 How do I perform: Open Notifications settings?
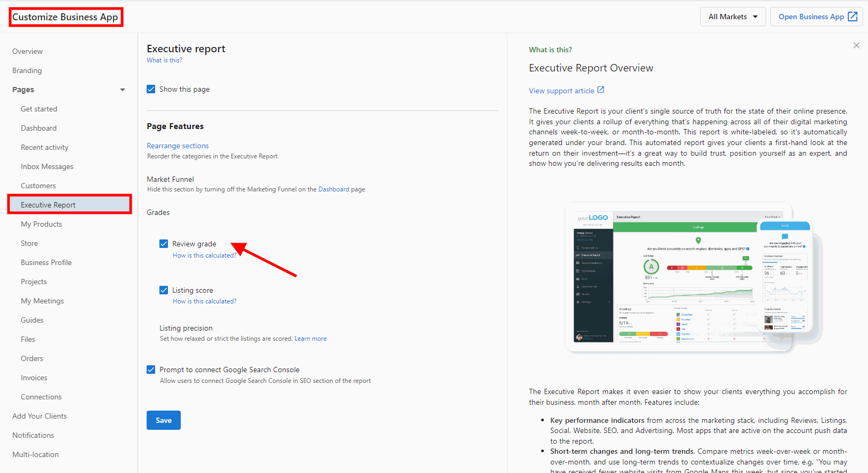[34, 435]
